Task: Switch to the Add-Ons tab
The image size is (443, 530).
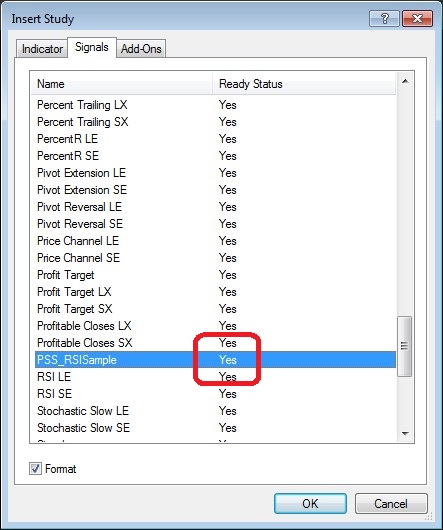Action: [x=141, y=49]
